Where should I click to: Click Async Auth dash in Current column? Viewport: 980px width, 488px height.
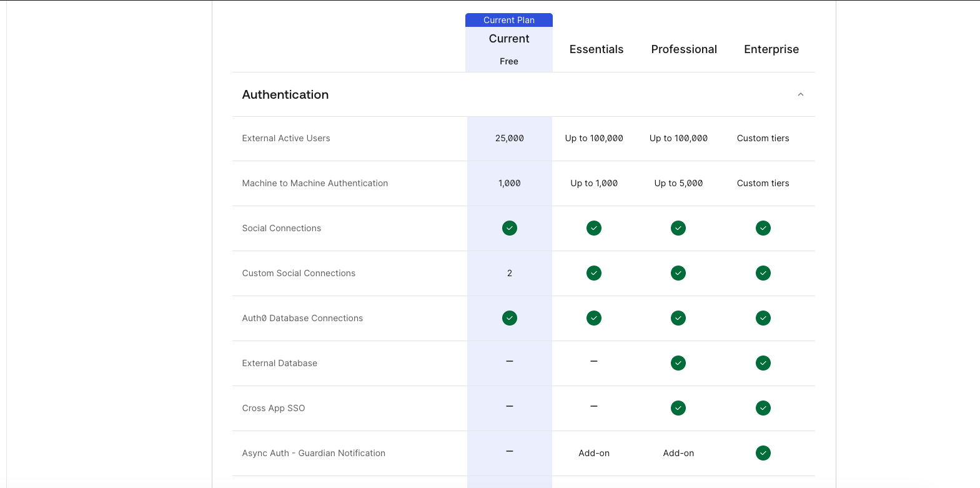point(510,451)
